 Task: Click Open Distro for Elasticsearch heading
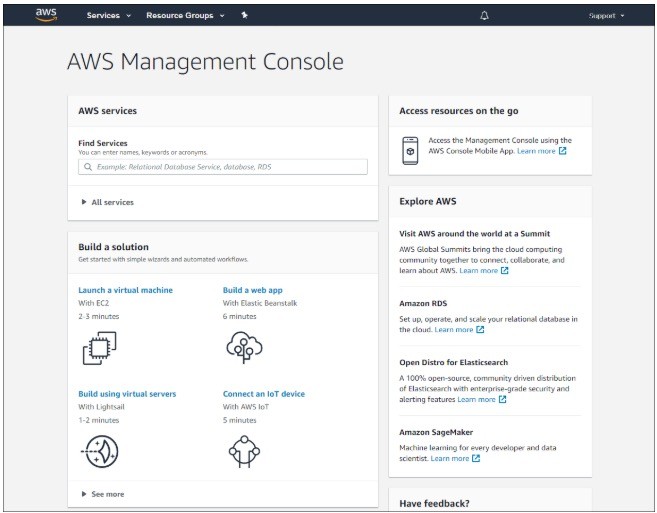pyautogui.click(x=454, y=362)
